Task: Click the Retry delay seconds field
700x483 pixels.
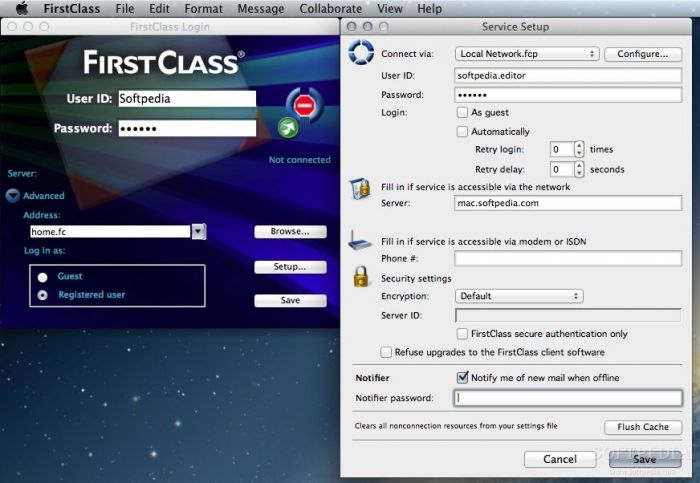Action: click(x=562, y=170)
